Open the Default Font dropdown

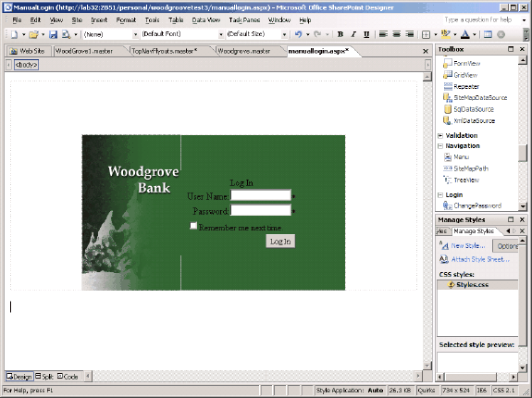[221, 34]
